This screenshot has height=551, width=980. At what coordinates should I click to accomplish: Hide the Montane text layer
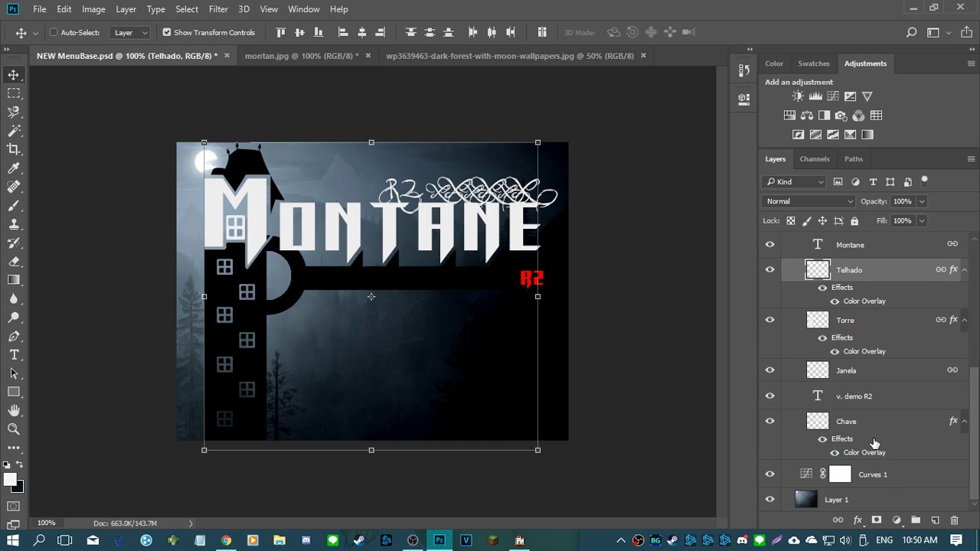(770, 245)
